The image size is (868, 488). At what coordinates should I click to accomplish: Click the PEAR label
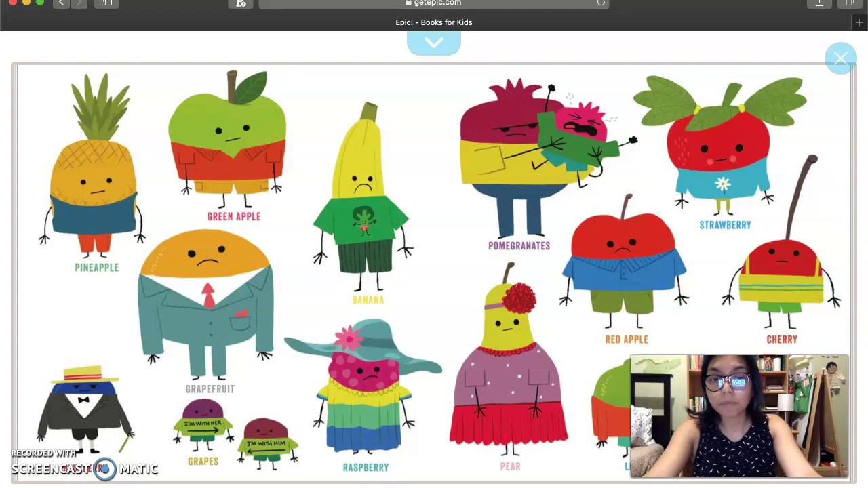[x=511, y=466]
